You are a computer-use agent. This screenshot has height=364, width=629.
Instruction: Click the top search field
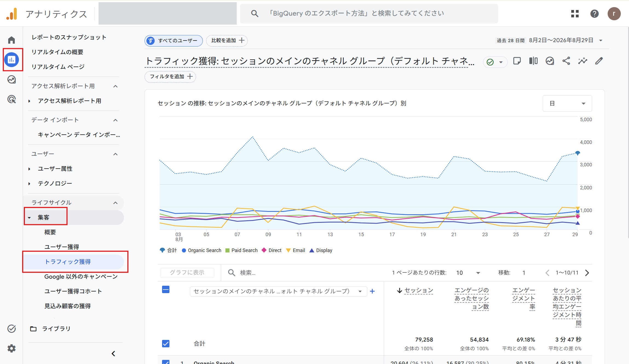coord(369,13)
